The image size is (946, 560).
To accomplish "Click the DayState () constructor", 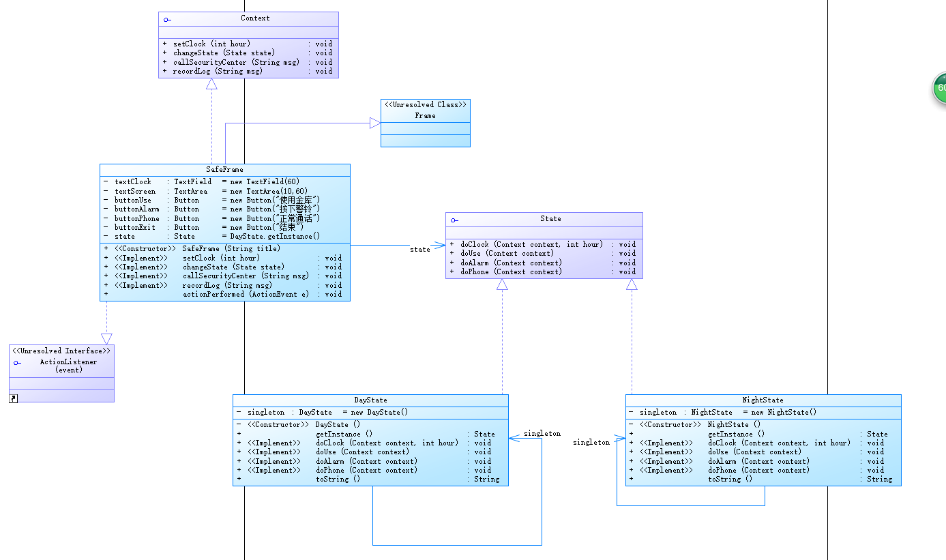I will tap(298, 425).
